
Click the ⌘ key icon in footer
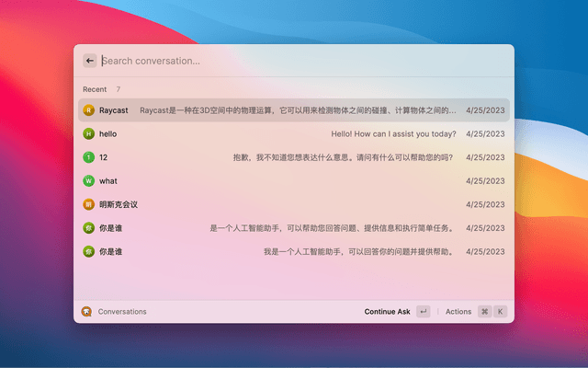click(x=485, y=312)
